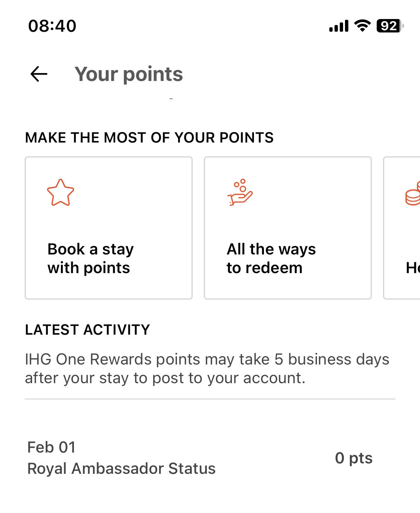Viewport: 420px width, 513px height.
Task: Tap the Wi-Fi status icon
Action: pos(362,26)
